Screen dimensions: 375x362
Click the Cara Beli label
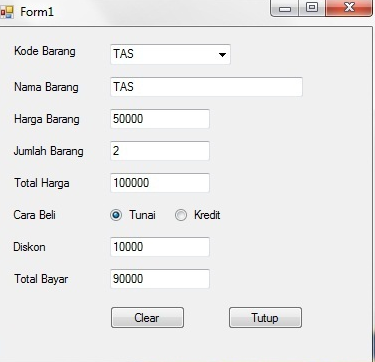point(35,215)
